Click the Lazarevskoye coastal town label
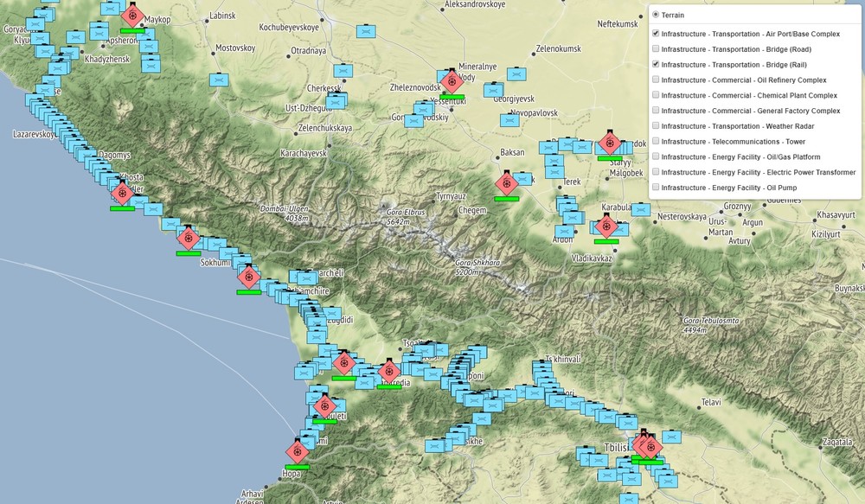865x504 pixels. pos(35,134)
